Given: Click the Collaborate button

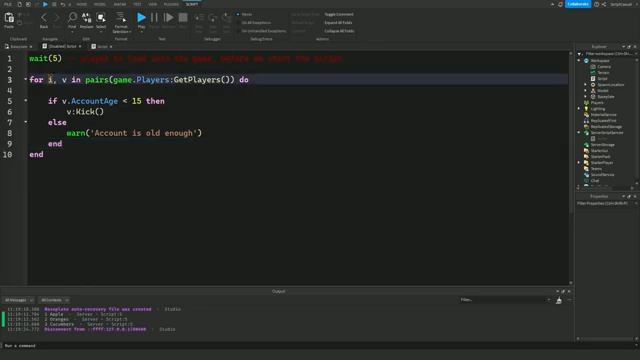Looking at the screenshot, I should 578,4.
